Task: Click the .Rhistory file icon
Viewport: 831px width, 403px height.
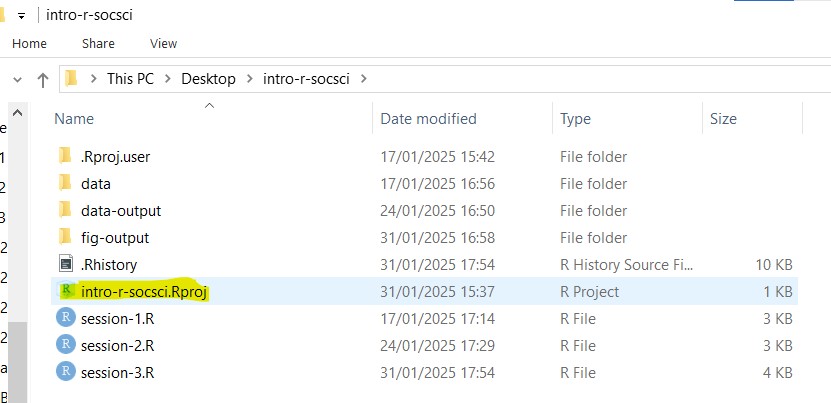Action: click(66, 264)
